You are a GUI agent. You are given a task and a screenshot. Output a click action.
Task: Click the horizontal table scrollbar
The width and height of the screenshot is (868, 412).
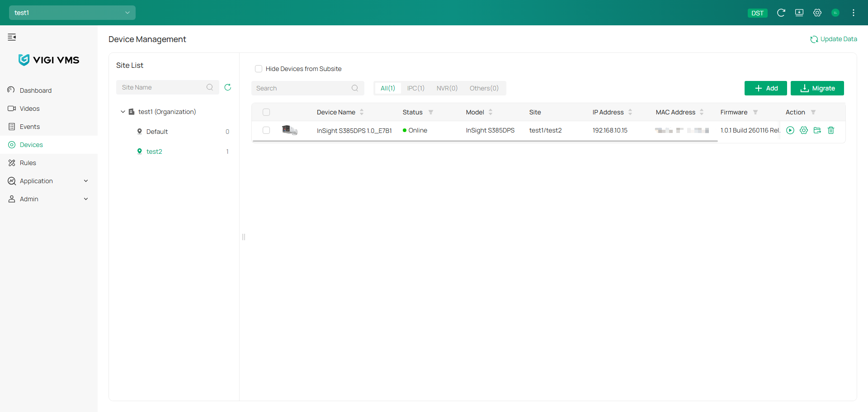click(x=485, y=141)
